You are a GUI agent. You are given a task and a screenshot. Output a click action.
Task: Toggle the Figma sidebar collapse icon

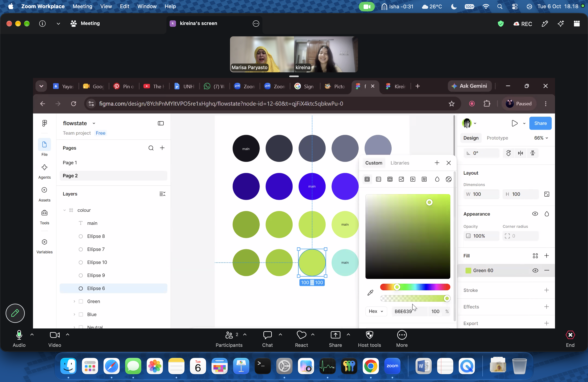pyautogui.click(x=161, y=123)
